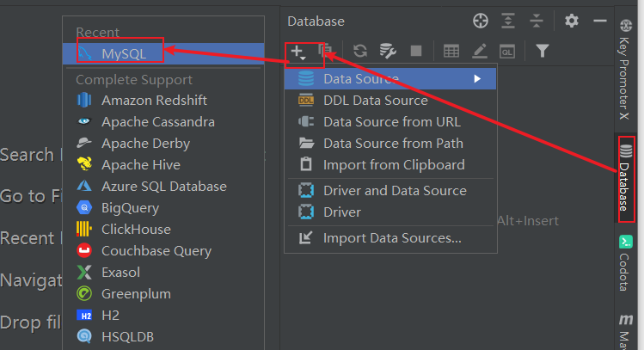Click the Expand All icon
Image resolution: width=644 pixels, height=350 pixels.
[508, 21]
